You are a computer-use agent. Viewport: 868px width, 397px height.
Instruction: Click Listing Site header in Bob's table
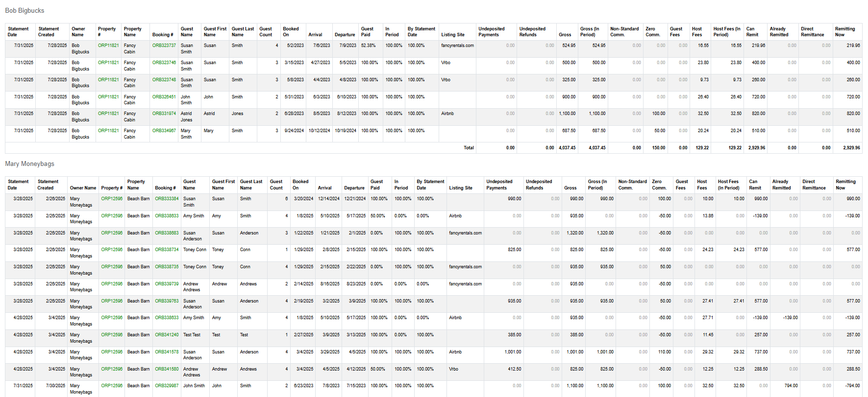point(452,35)
